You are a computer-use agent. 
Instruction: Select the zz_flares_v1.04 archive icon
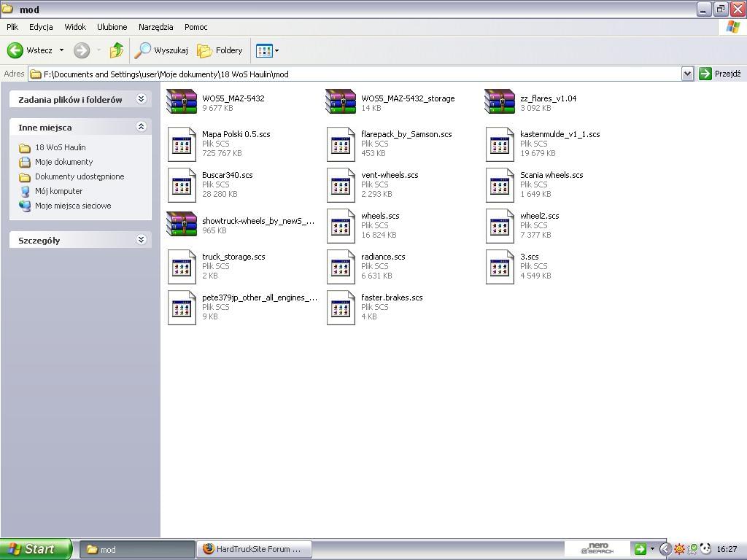click(500, 103)
